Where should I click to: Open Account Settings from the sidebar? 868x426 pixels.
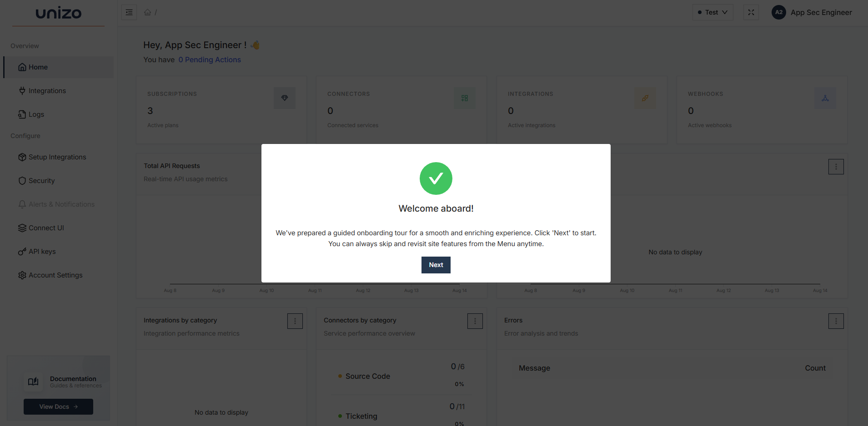(55, 275)
